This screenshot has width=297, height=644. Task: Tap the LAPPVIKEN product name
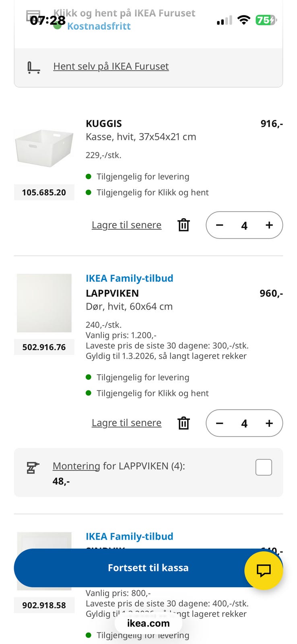112,293
